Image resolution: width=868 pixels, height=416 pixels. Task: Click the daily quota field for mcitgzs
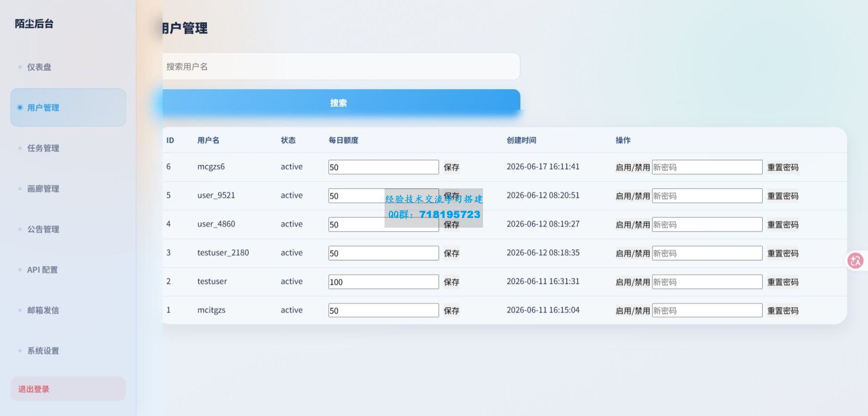click(384, 311)
